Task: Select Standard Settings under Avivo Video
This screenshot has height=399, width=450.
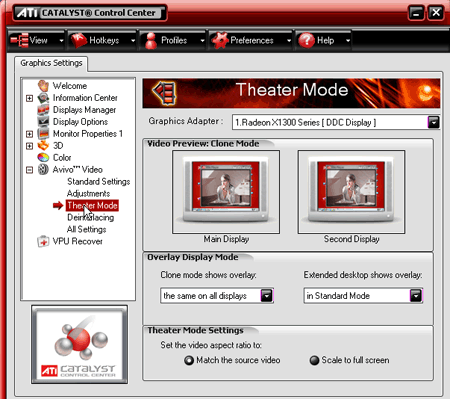Action: click(99, 181)
